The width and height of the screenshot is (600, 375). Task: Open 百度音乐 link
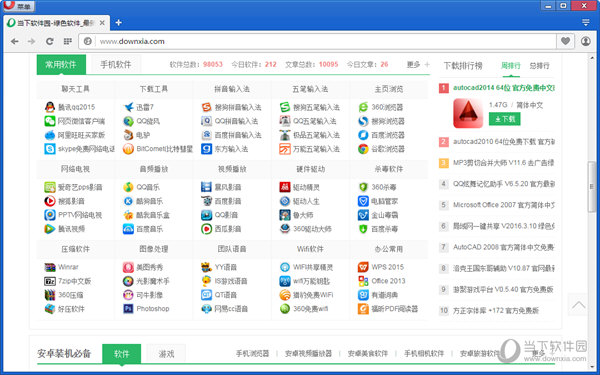pyautogui.click(x=150, y=229)
